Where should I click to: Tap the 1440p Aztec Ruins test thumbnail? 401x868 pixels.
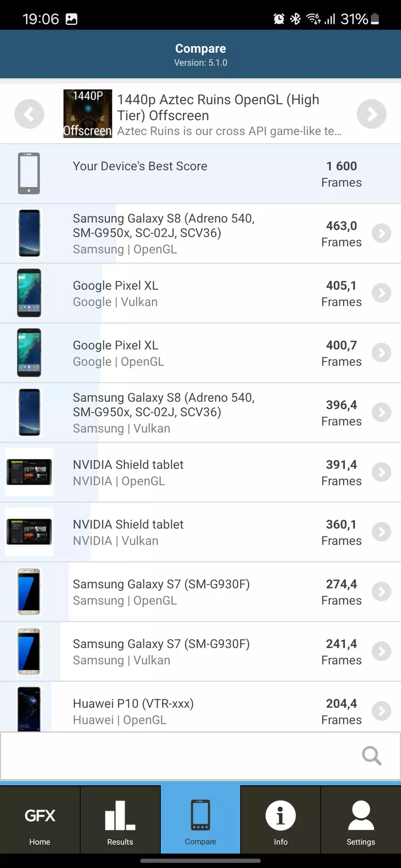coord(88,114)
